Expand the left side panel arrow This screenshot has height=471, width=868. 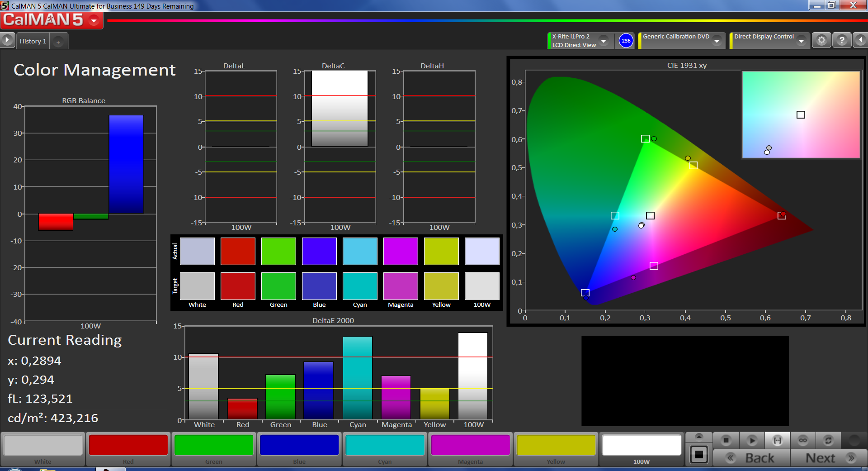[x=7, y=40]
